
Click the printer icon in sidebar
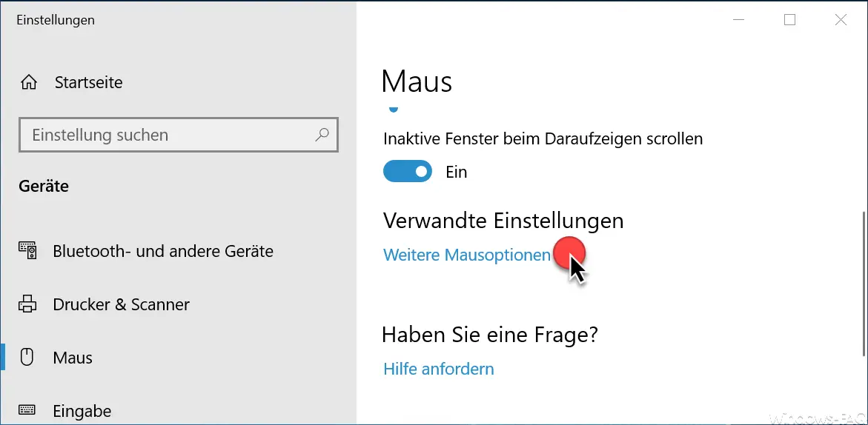pos(27,304)
